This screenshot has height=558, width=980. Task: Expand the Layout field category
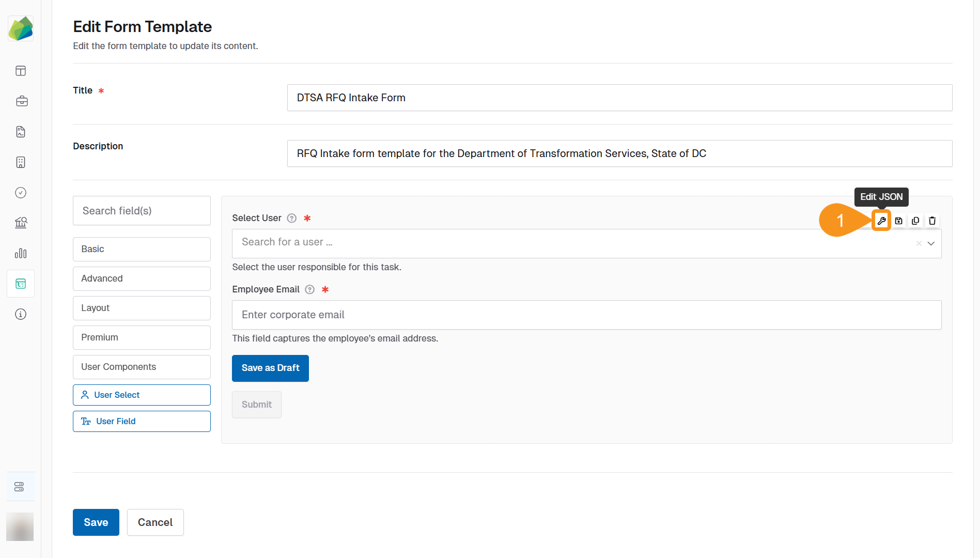[141, 308]
